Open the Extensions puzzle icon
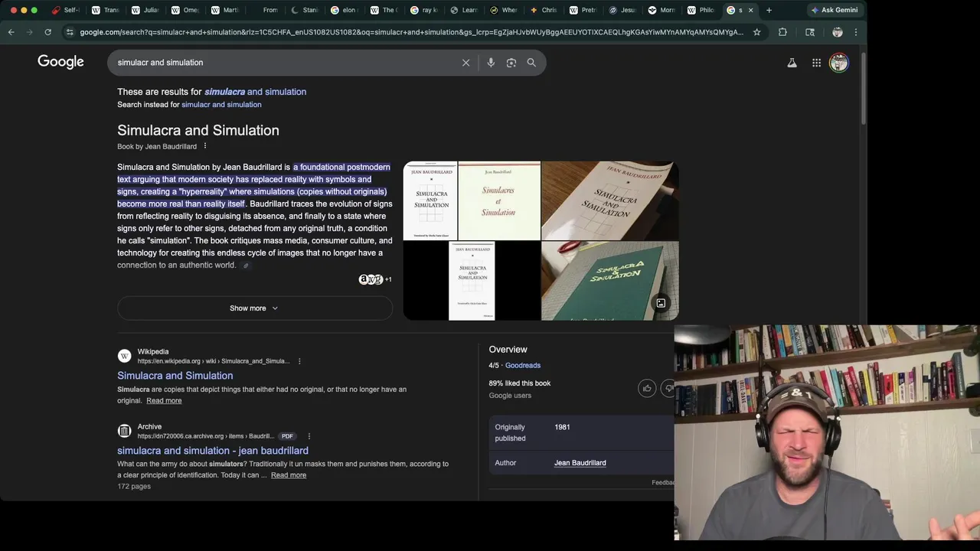This screenshot has height=551, width=980. point(782,32)
